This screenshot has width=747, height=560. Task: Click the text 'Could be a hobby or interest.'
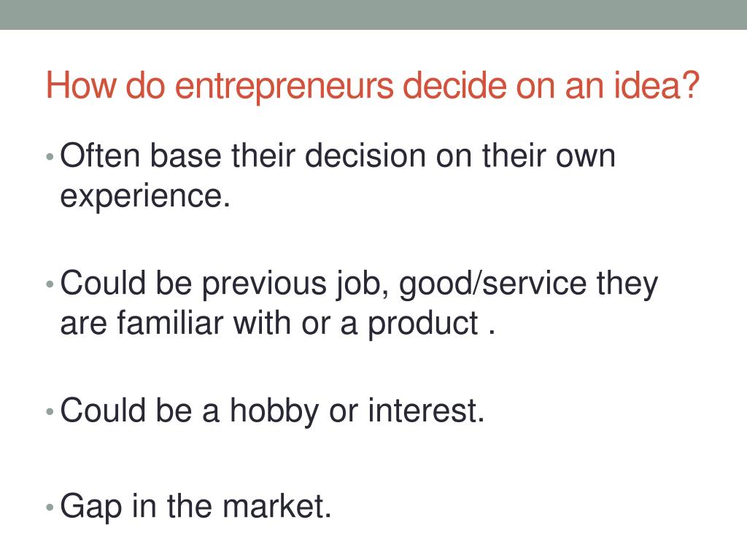click(273, 411)
